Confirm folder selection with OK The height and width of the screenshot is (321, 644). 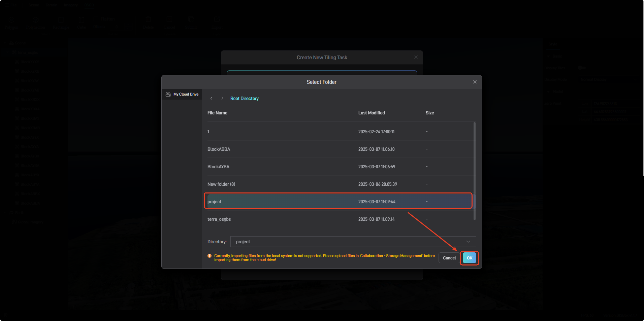coord(469,258)
